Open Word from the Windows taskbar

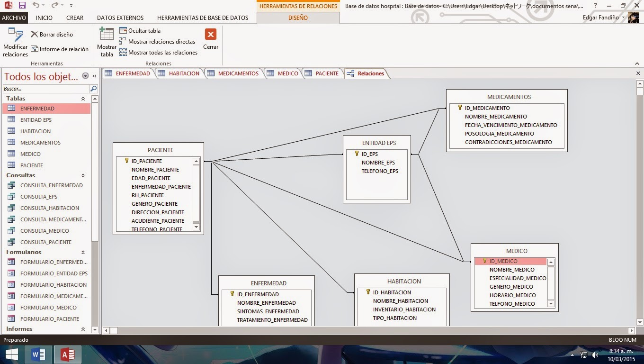(x=38, y=354)
